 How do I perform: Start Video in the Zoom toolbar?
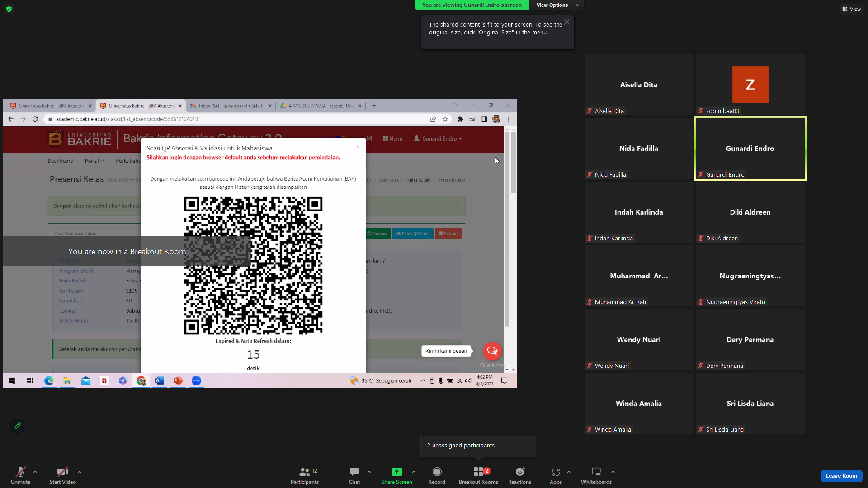pyautogui.click(x=62, y=475)
